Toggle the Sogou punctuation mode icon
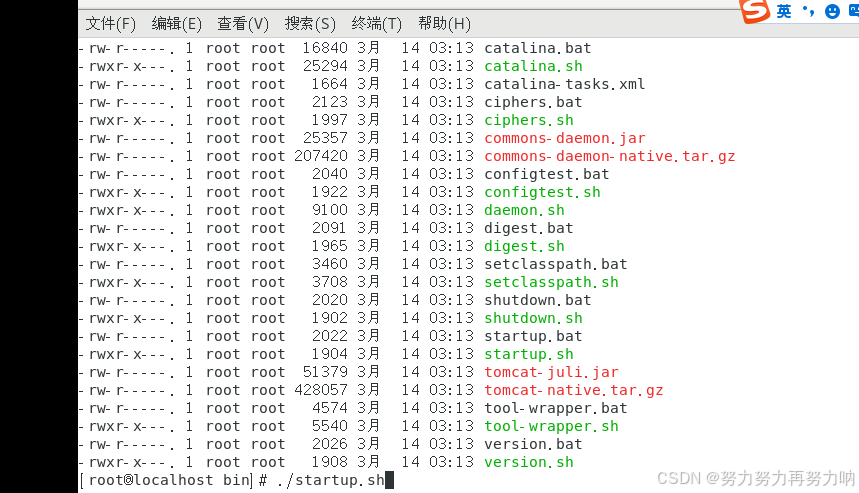Viewport: 859px width, 493px height. [x=809, y=10]
